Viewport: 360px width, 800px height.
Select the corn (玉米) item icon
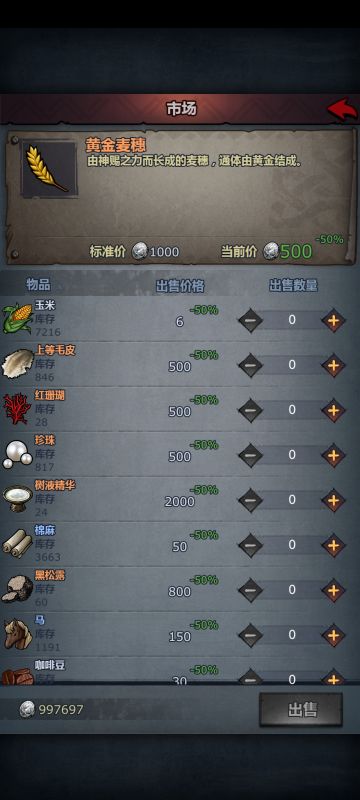coord(17,318)
